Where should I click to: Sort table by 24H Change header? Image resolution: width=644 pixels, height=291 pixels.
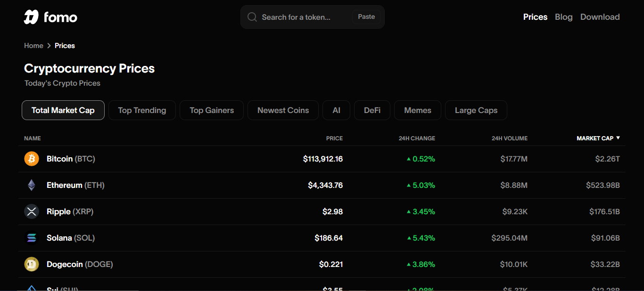coord(417,138)
